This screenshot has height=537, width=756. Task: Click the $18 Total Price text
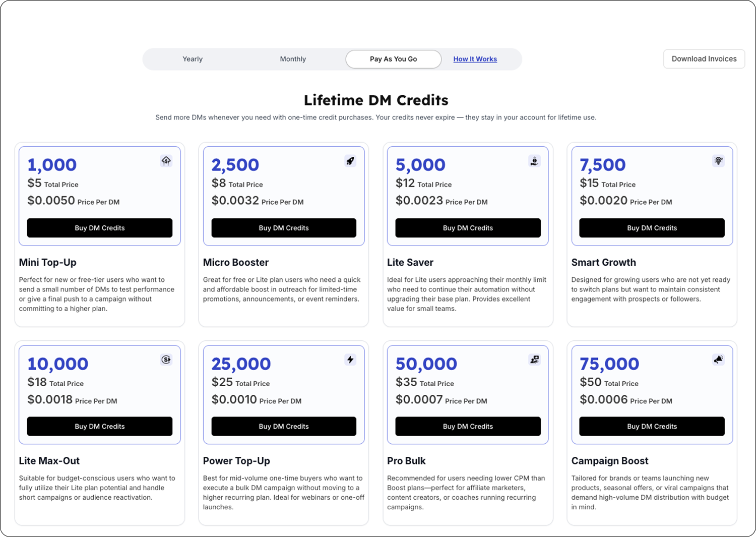(55, 383)
